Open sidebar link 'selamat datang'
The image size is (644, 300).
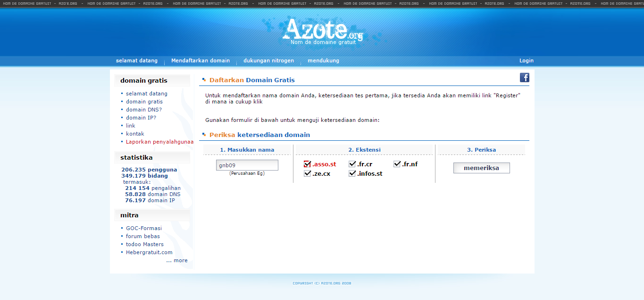pyautogui.click(x=147, y=94)
